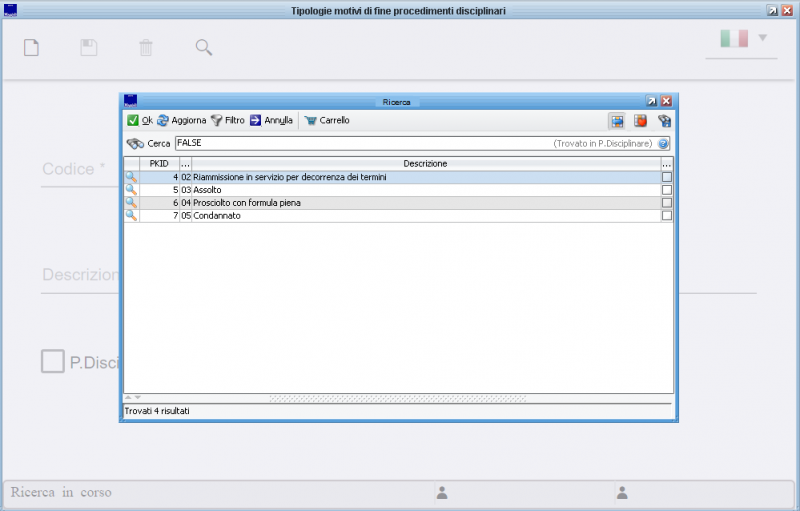Select the 'Prosciolto con formula piena' row

398,202
